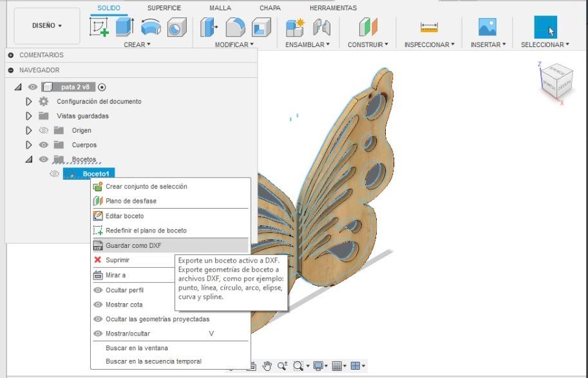Open the MODIFICAR dropdown menu
The width and height of the screenshot is (588, 378).
(234, 44)
